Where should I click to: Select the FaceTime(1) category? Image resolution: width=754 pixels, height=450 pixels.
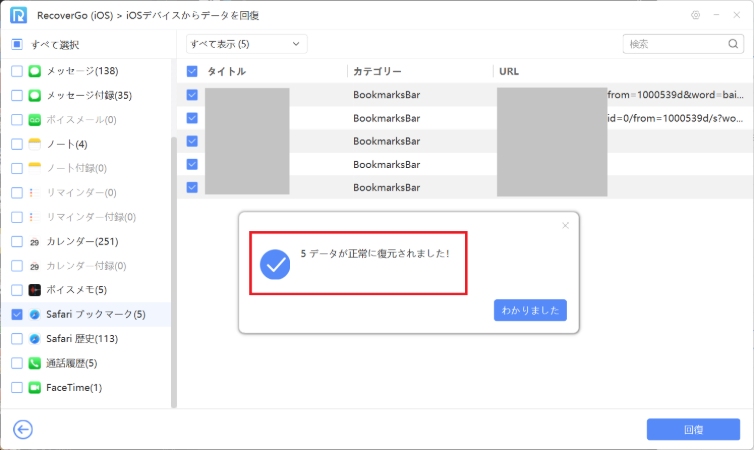tap(74, 388)
